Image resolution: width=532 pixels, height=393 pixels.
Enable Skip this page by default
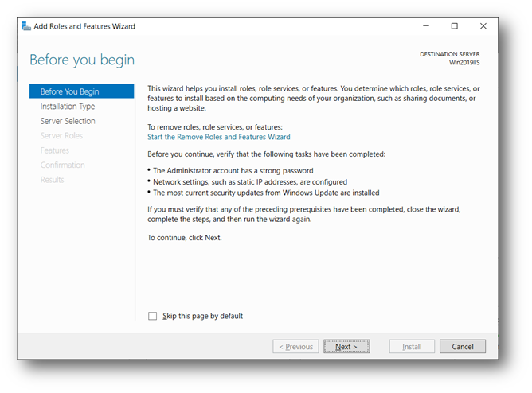coord(153,316)
